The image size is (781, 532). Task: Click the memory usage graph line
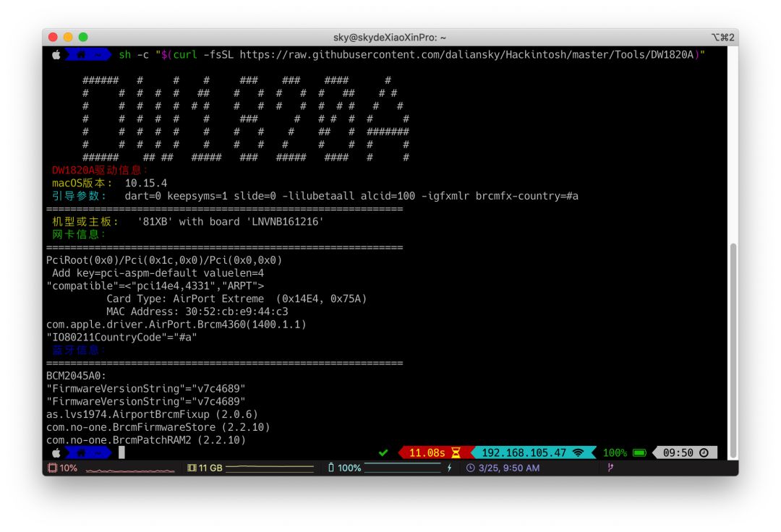tap(270, 467)
